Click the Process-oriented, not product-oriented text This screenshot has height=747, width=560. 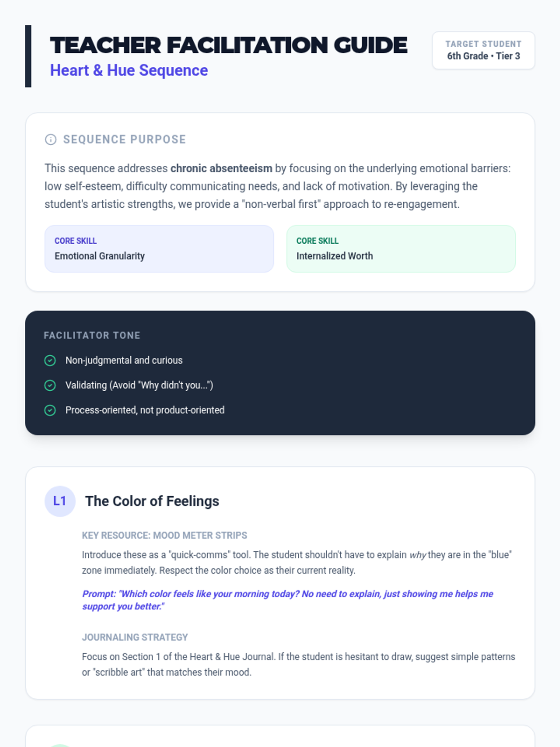[x=145, y=410]
